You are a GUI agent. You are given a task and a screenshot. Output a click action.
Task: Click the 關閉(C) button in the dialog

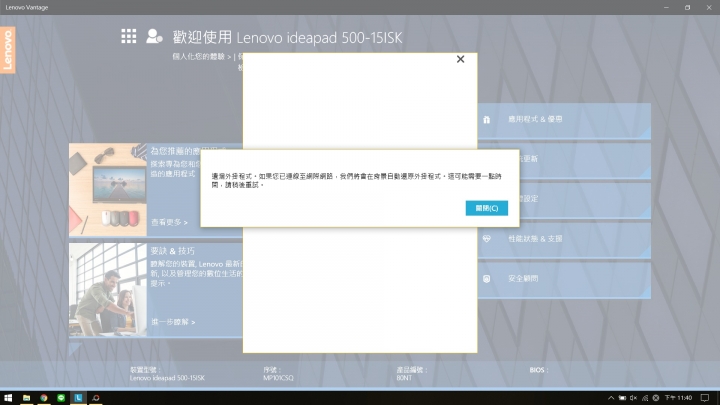click(x=486, y=208)
